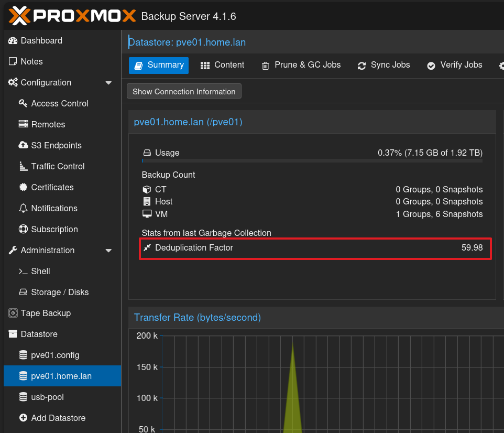Image resolution: width=504 pixels, height=433 pixels.
Task: Click the Proxmox logo icon
Action: pyautogui.click(x=20, y=16)
